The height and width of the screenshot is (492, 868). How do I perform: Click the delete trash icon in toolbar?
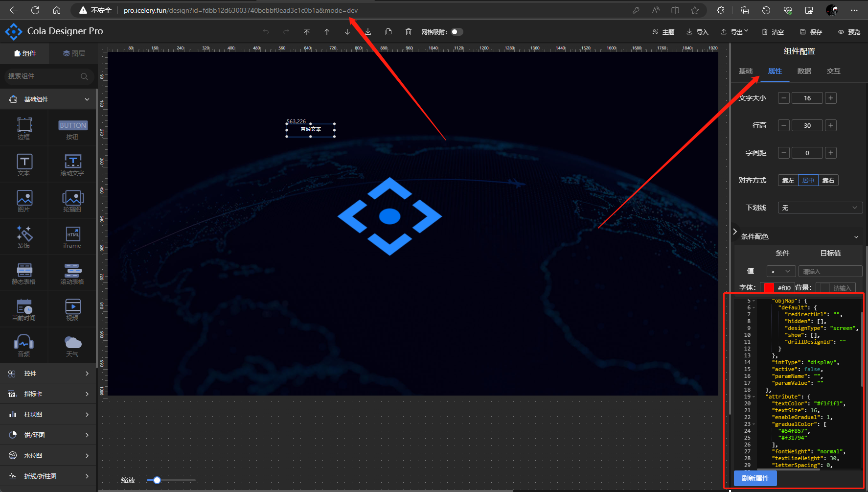click(x=409, y=32)
